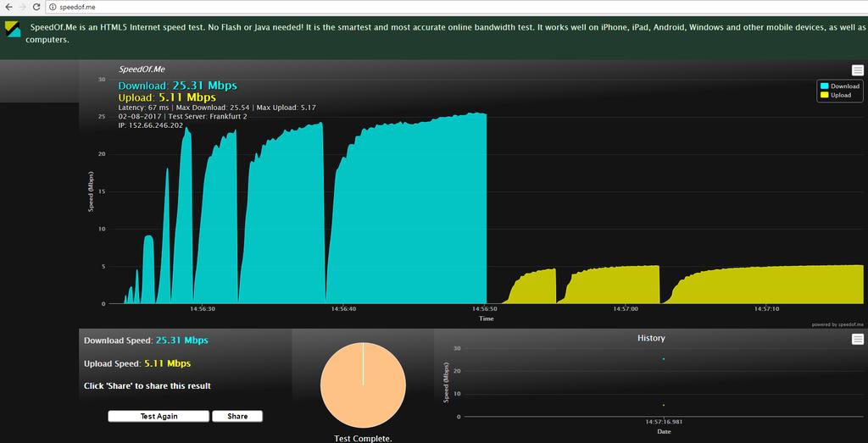Screen dimensions: 868x443
Task: Open the History chart hamburger menu
Action: 858,339
